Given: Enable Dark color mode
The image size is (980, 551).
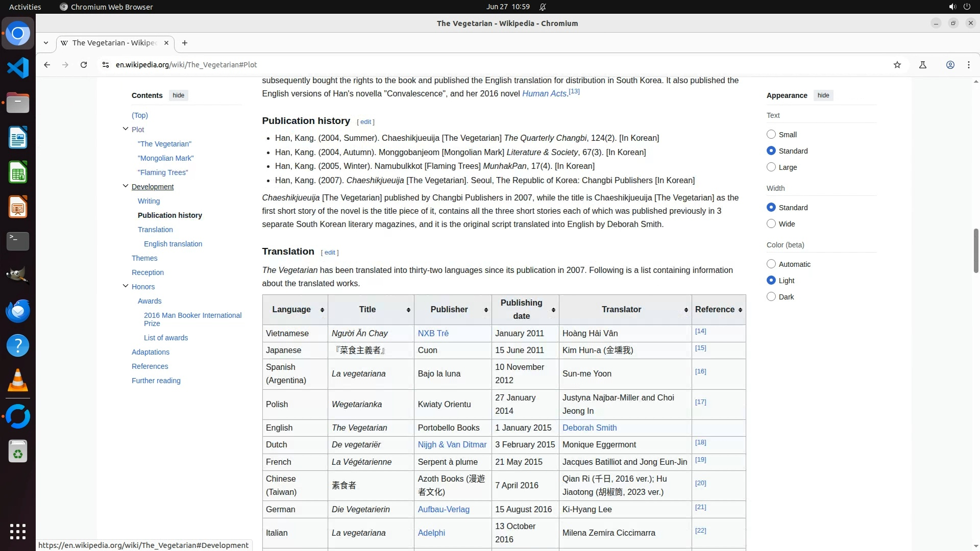Looking at the screenshot, I should pyautogui.click(x=771, y=296).
